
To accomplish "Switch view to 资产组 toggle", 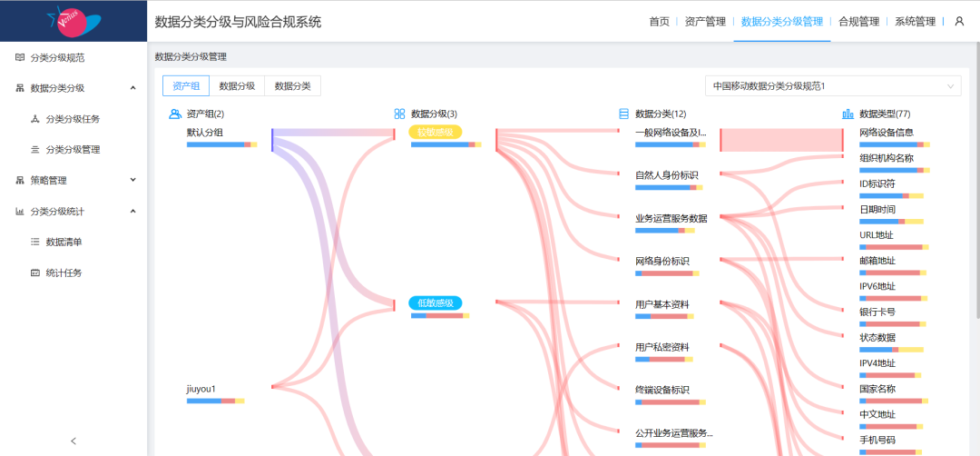I will click(186, 86).
